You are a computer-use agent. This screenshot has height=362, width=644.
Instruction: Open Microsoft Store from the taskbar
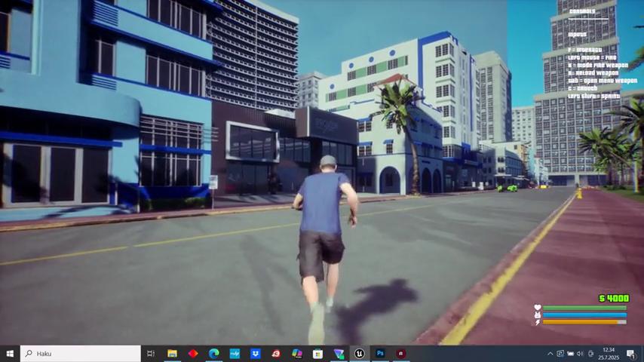317,354
